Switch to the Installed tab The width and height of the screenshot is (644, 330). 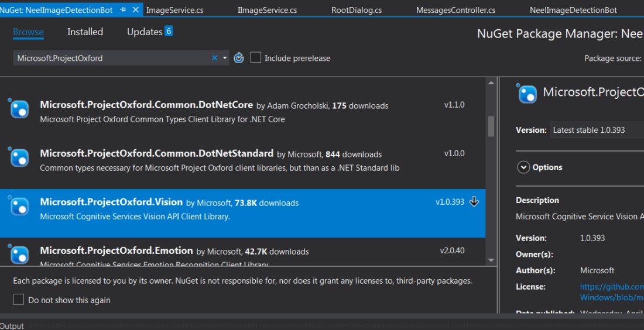[85, 32]
